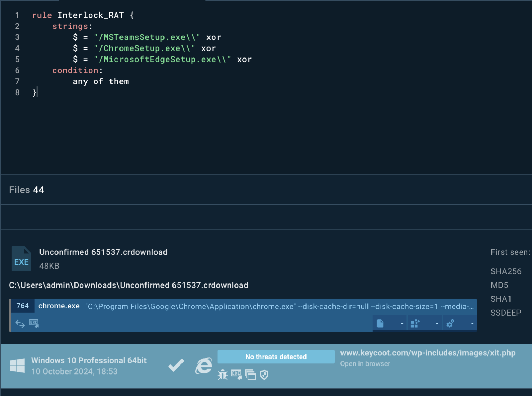The height and width of the screenshot is (396, 532).
Task: Select the chrome.exe process row
Action: [242, 306]
